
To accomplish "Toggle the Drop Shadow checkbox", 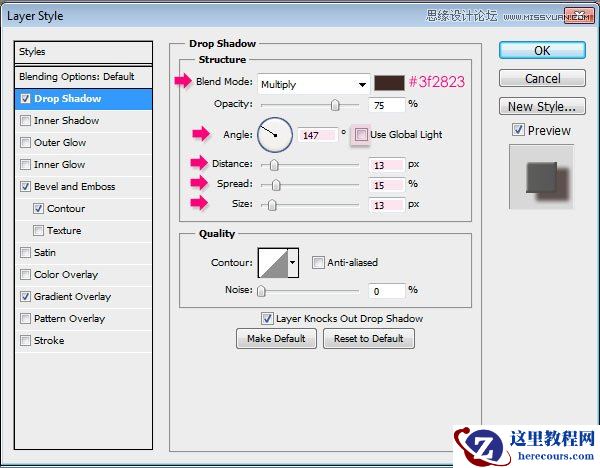I will 25,99.
